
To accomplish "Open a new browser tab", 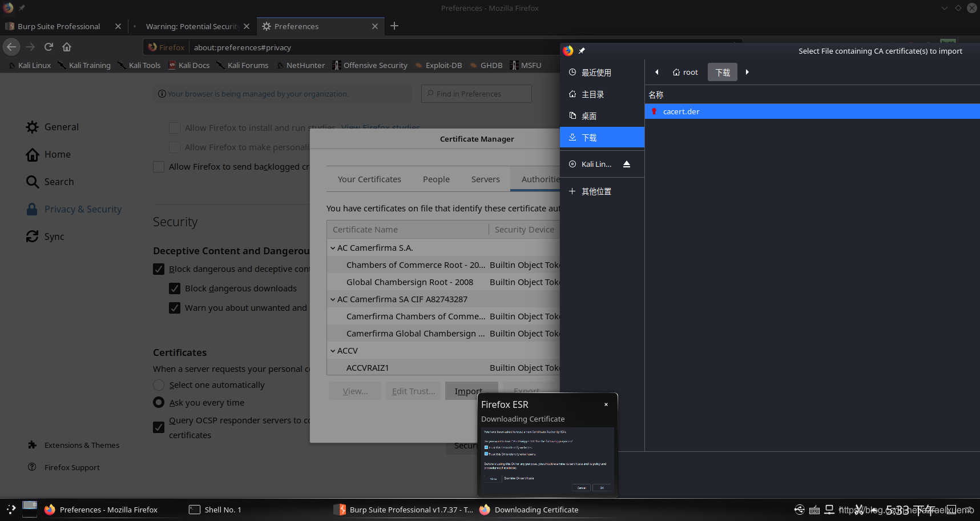I will tap(394, 26).
